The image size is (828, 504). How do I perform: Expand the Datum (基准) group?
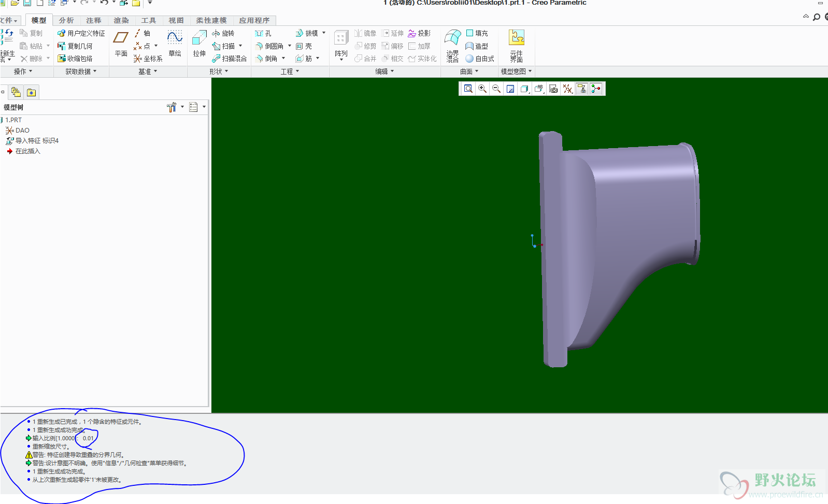[148, 71]
